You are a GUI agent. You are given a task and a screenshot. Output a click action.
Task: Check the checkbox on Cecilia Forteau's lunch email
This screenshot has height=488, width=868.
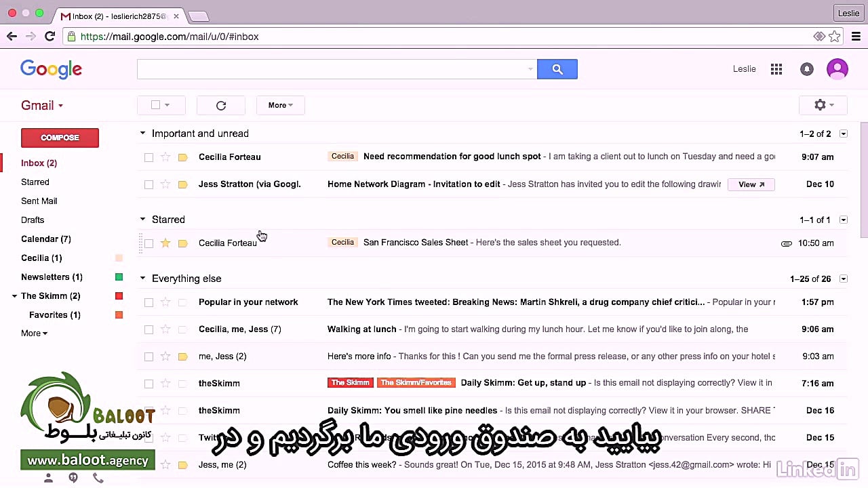pyautogui.click(x=149, y=157)
